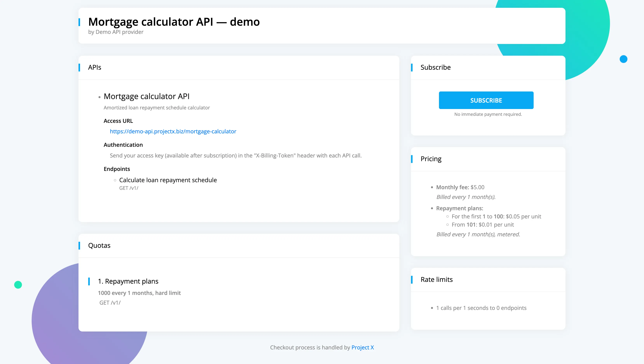Open the mortgage-calculator access URL link
644x364 pixels.
pyautogui.click(x=173, y=131)
